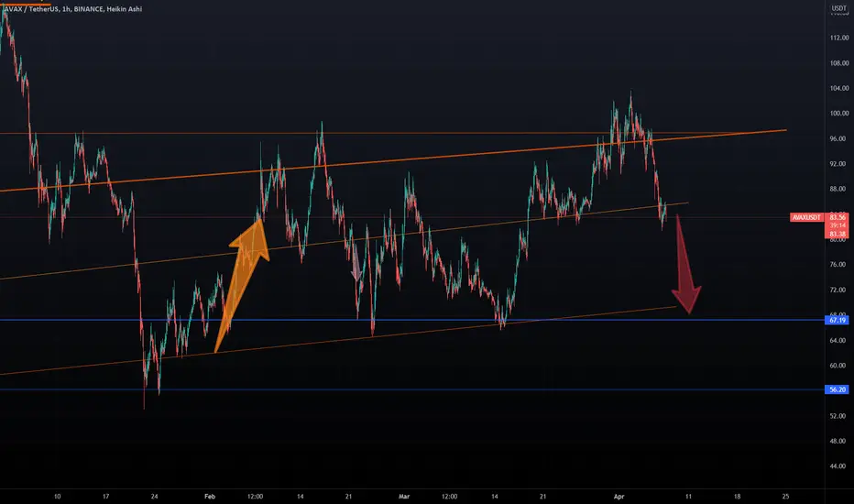Click the 11 date label on time axis
This screenshot has width=854, height=504.
tap(688, 497)
